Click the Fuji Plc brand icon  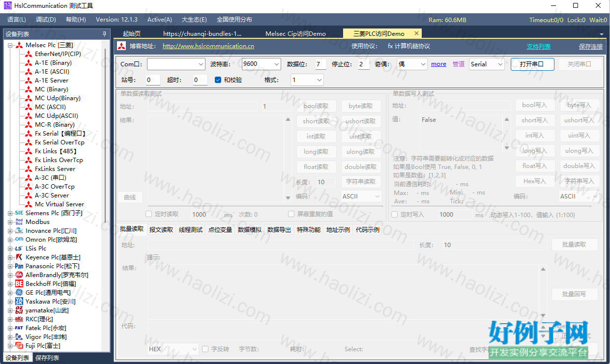[19, 346]
